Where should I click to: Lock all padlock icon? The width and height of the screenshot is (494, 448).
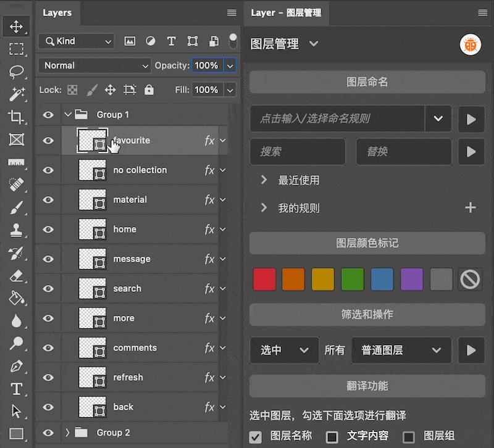[x=149, y=90]
